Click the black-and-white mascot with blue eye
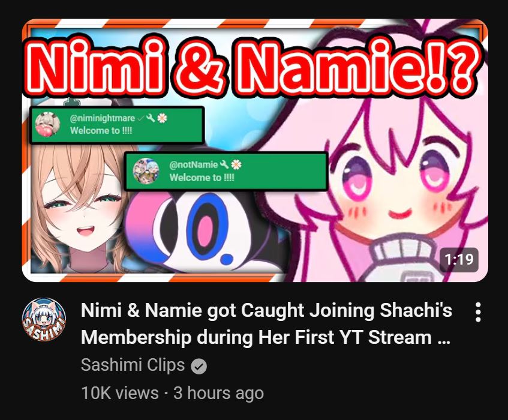Screen dimensions: 508x420 point(204,227)
